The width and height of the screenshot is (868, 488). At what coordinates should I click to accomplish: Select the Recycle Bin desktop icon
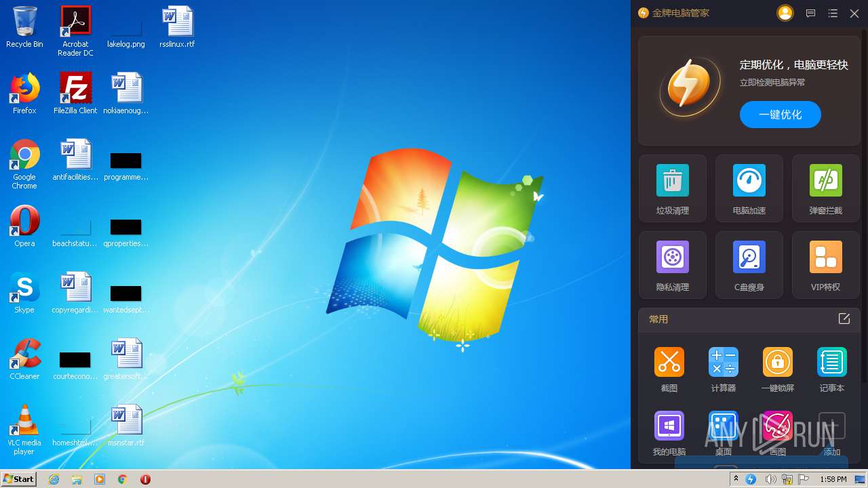[24, 27]
